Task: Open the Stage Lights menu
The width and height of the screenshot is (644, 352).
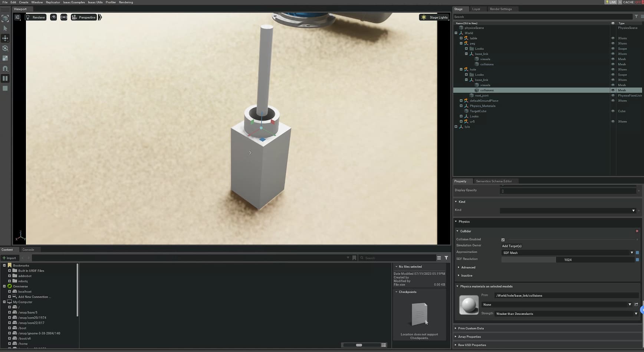Action: pos(434,17)
